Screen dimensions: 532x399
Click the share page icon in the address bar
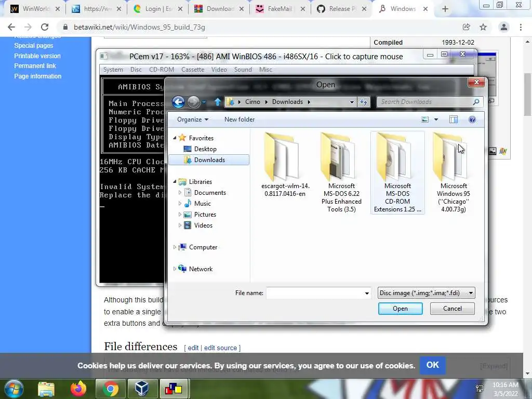pos(466,27)
